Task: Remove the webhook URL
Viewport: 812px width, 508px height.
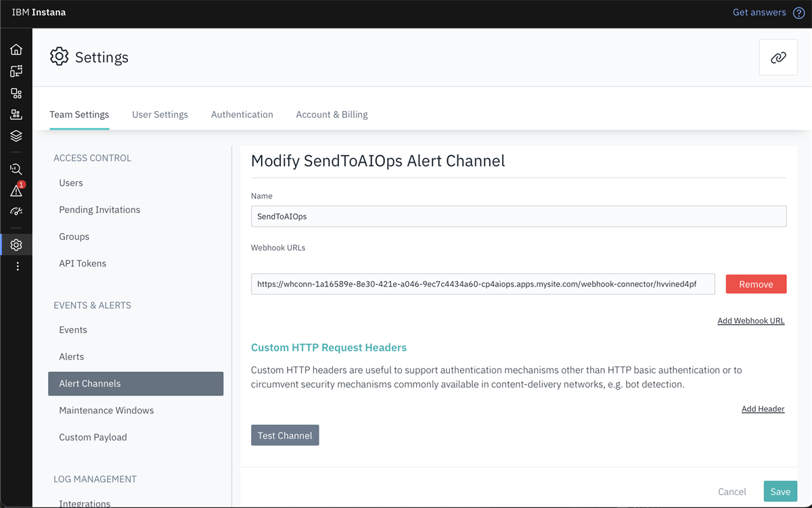Action: 756,284
